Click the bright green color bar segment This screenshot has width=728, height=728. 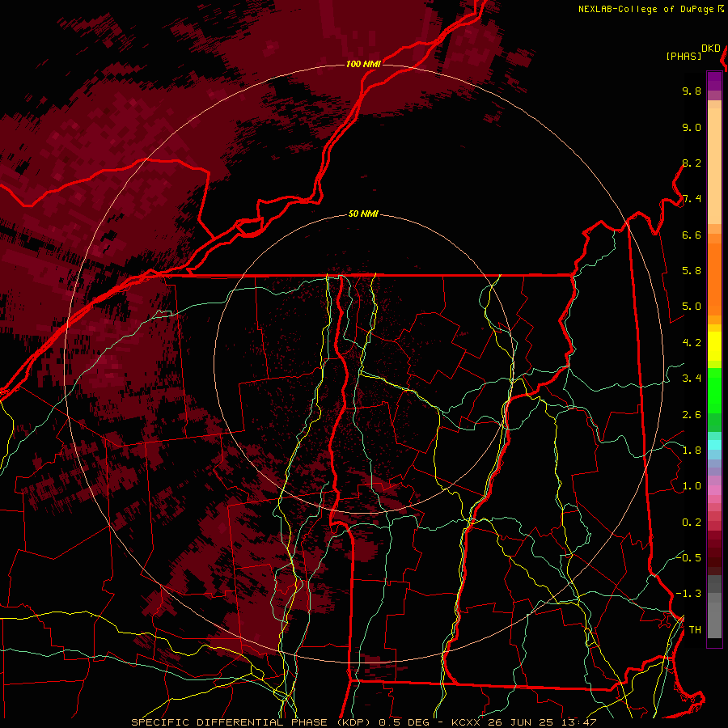(714, 391)
